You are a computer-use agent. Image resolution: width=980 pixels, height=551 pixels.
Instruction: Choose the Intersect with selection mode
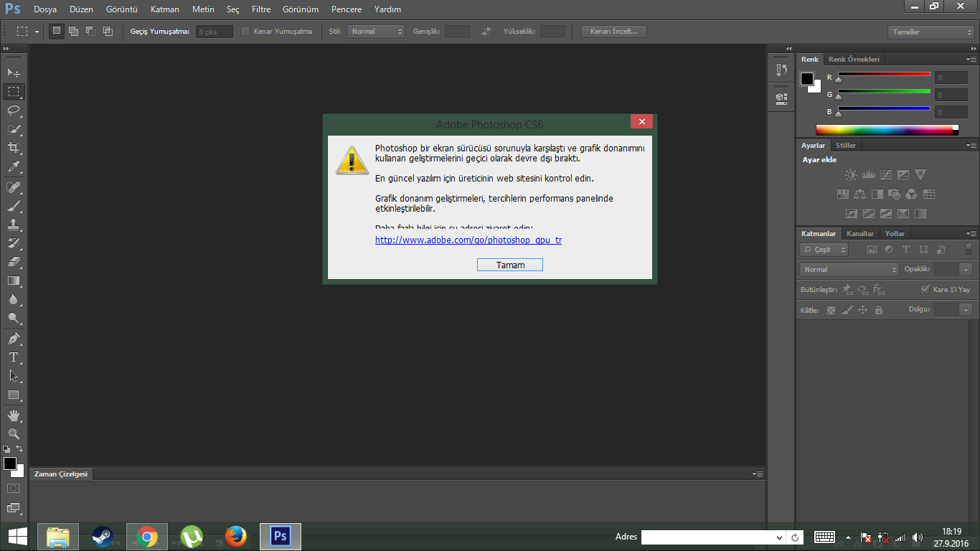point(108,31)
